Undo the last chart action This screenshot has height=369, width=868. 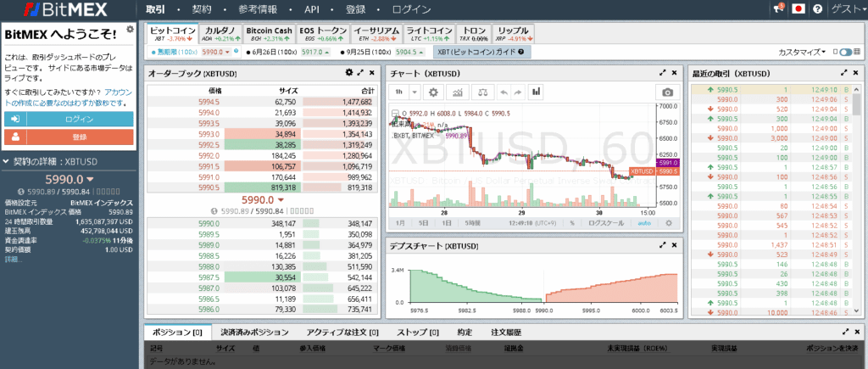(x=504, y=92)
